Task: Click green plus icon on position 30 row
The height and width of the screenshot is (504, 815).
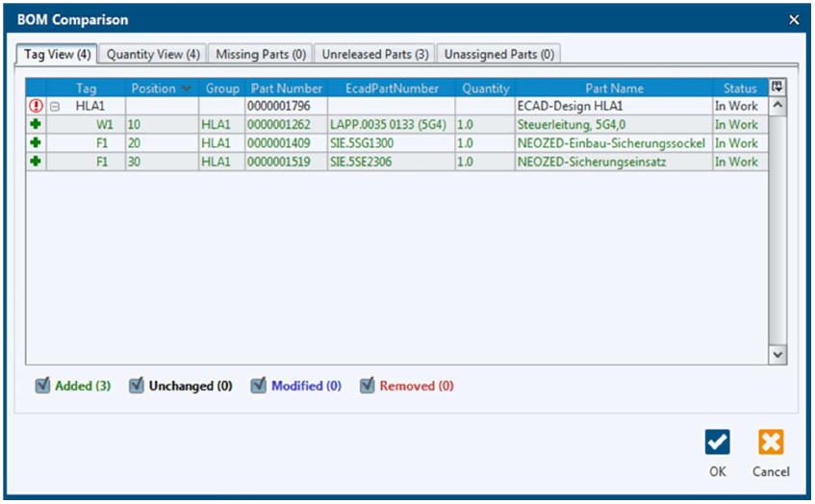Action: [37, 162]
